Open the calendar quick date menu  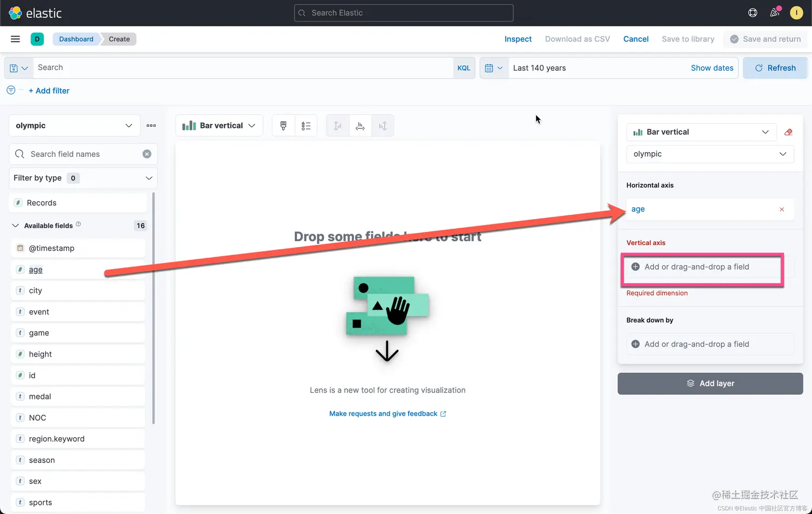[x=494, y=68]
